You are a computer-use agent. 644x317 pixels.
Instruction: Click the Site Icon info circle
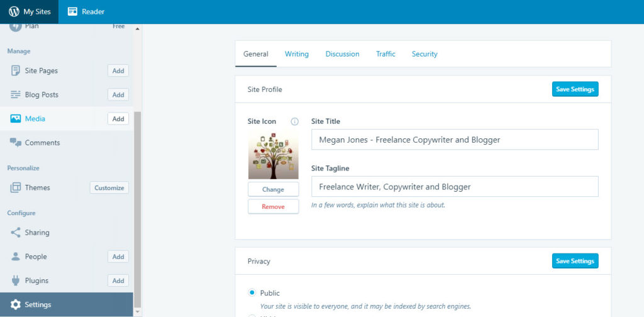coord(294,121)
